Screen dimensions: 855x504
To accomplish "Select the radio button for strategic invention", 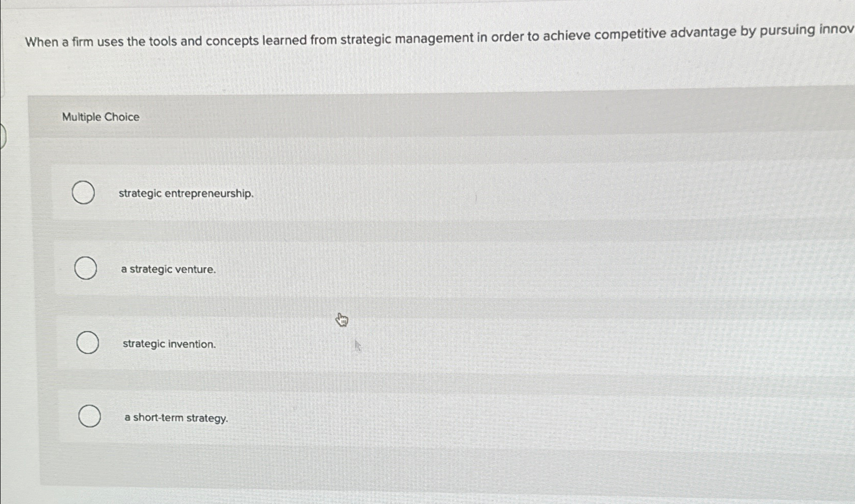I will pos(88,343).
